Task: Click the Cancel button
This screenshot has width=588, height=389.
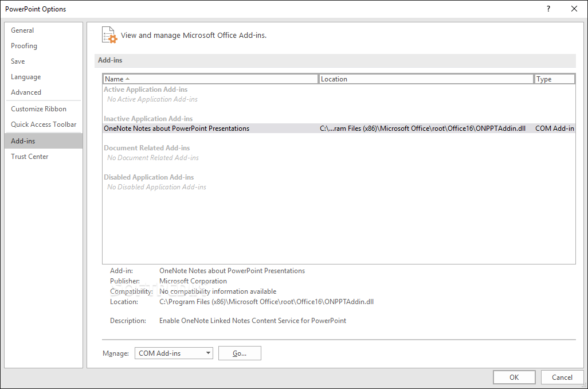Action: pyautogui.click(x=562, y=378)
